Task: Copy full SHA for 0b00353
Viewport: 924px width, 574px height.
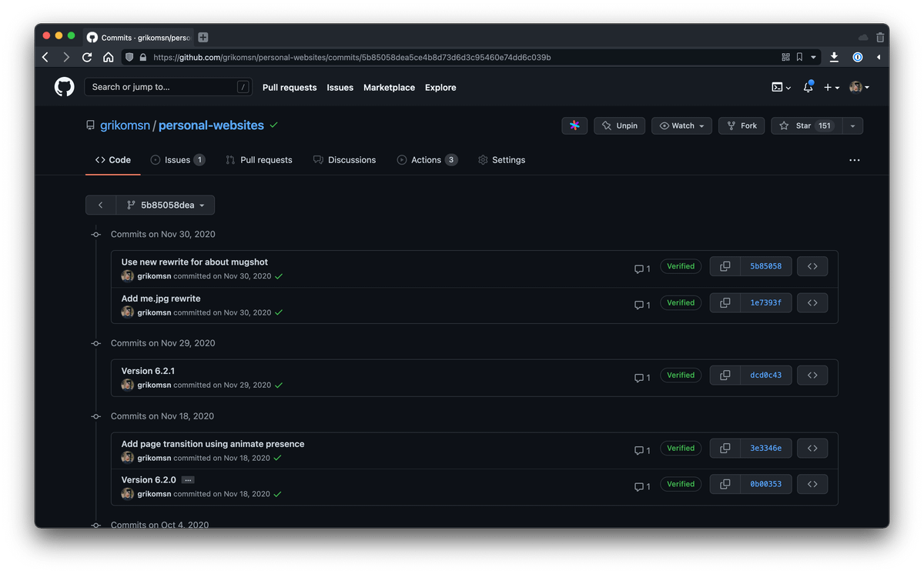Action: click(725, 484)
